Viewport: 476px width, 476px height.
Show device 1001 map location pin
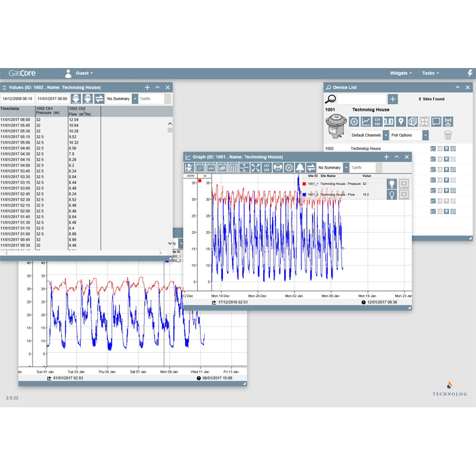pyautogui.click(x=401, y=122)
